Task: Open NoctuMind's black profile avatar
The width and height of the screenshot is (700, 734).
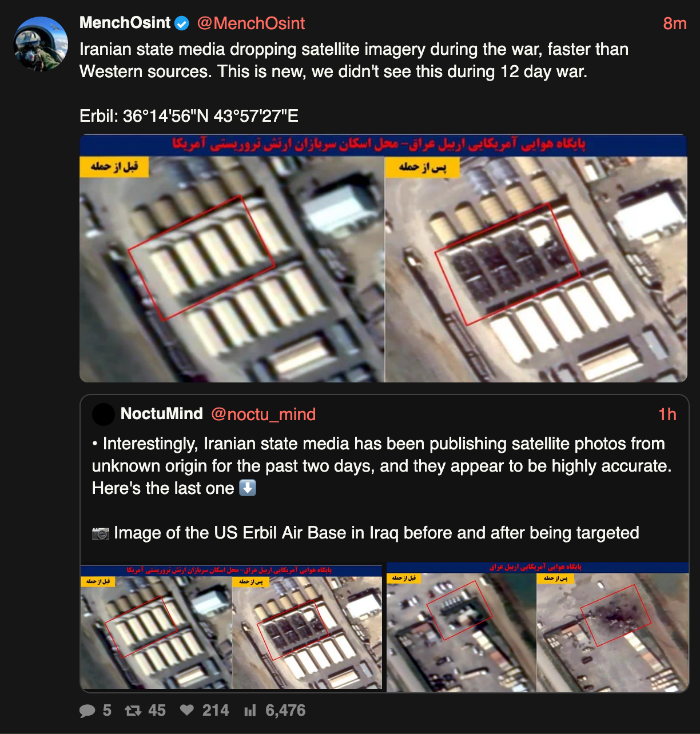Action: pyautogui.click(x=104, y=414)
